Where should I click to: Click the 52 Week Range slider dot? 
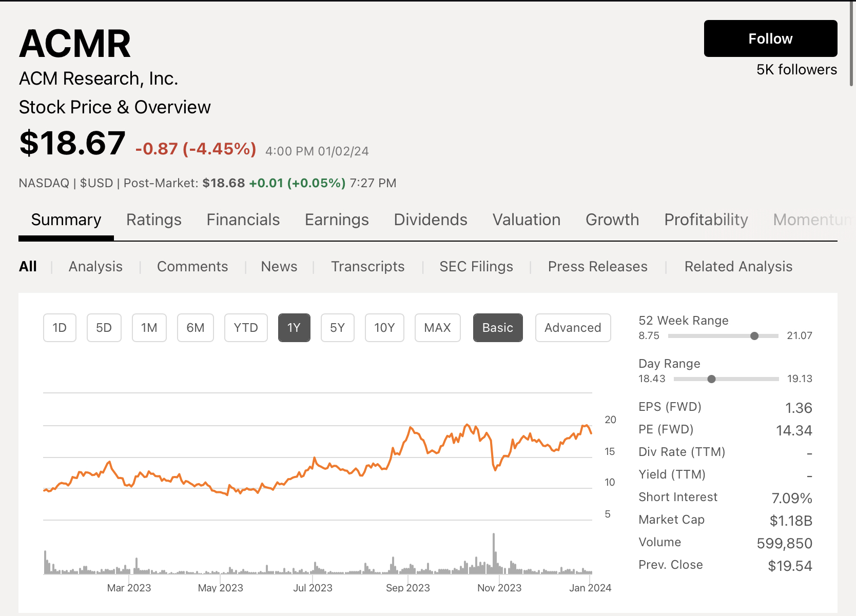point(754,336)
